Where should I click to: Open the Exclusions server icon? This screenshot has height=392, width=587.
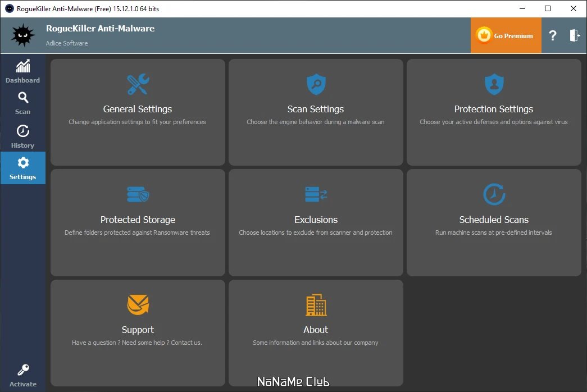(316, 194)
